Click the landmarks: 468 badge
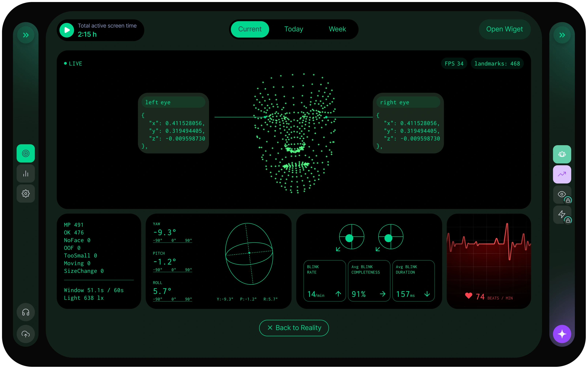This screenshot has height=369, width=588. tap(497, 63)
